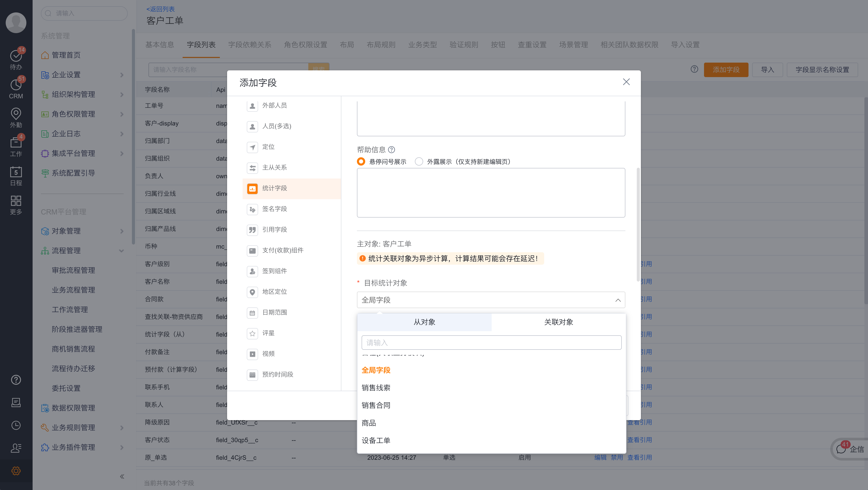Select the 签名字段 field type
The image size is (868, 490).
292,209
